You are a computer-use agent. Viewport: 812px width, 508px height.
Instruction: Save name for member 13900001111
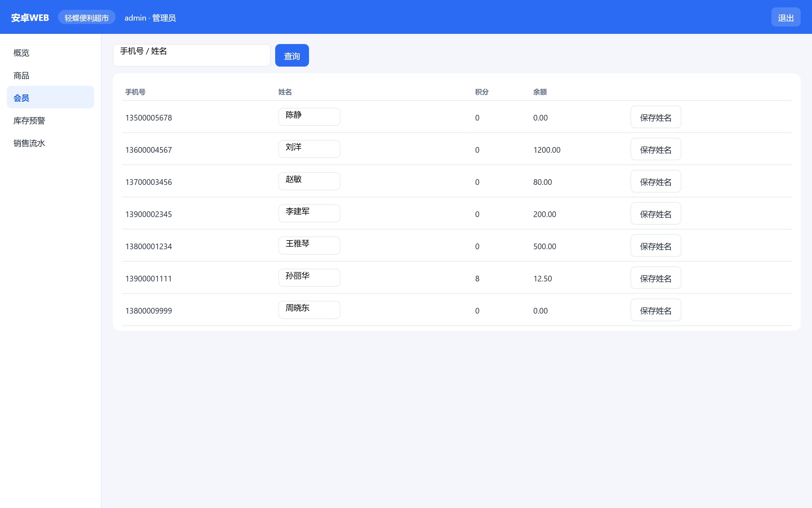pos(656,278)
